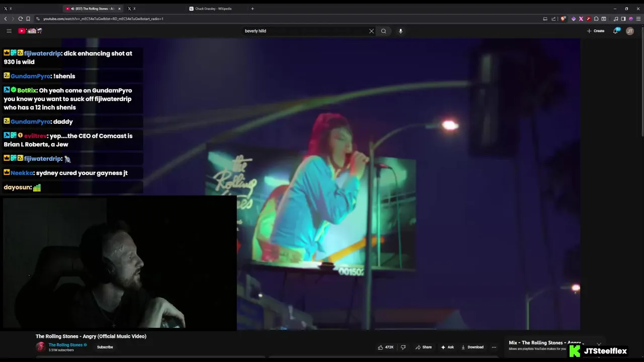Reload the YouTube page
The height and width of the screenshot is (362, 644).
click(21, 19)
